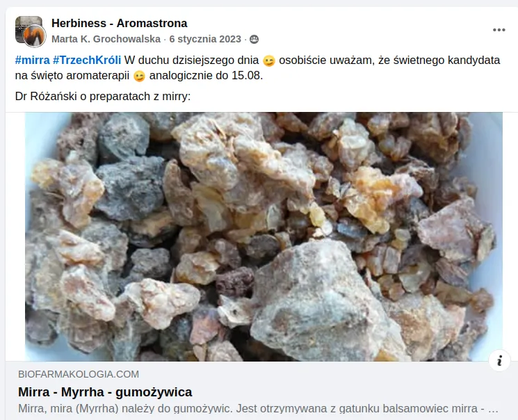Open the Herbiness - Aromastrona page name
Screen dimensions: 518x420
(120, 23)
